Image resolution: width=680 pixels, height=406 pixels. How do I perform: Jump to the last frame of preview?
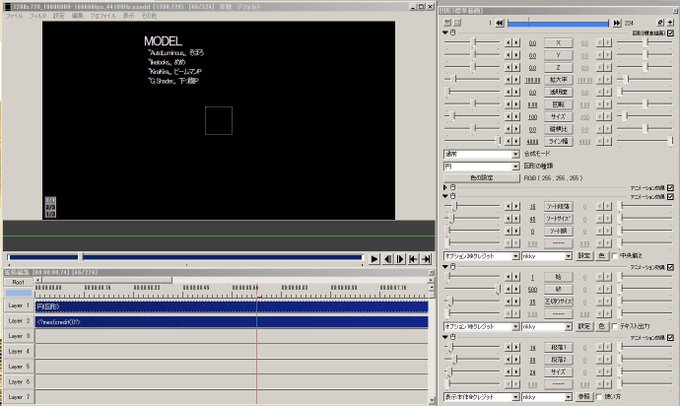tap(426, 259)
